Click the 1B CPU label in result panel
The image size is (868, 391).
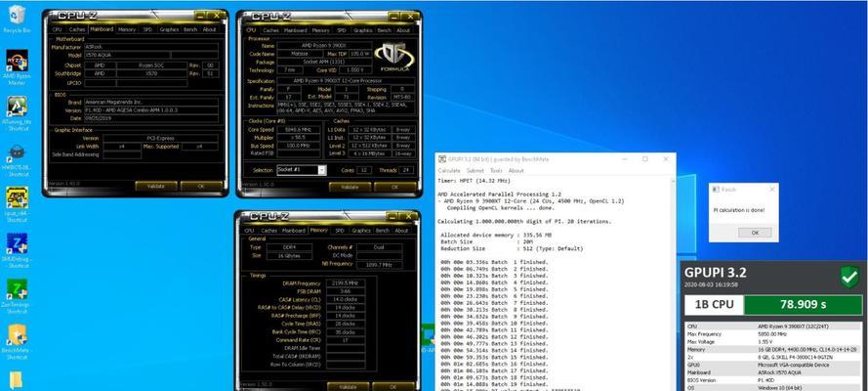click(x=714, y=305)
